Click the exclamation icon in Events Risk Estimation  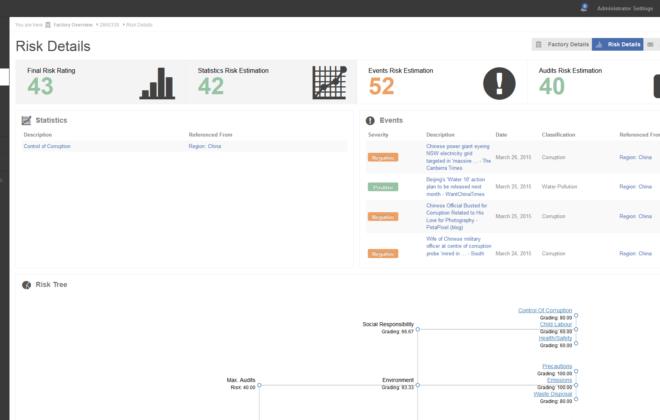coord(499,83)
